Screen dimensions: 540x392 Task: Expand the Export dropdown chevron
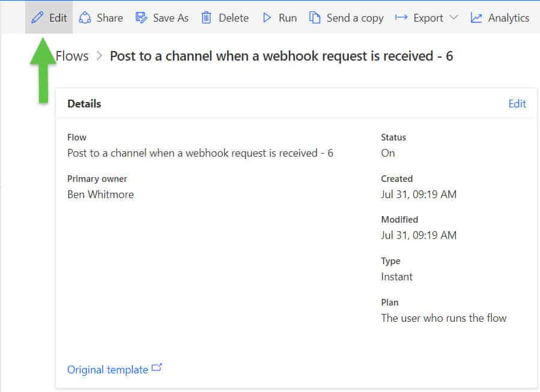point(454,17)
